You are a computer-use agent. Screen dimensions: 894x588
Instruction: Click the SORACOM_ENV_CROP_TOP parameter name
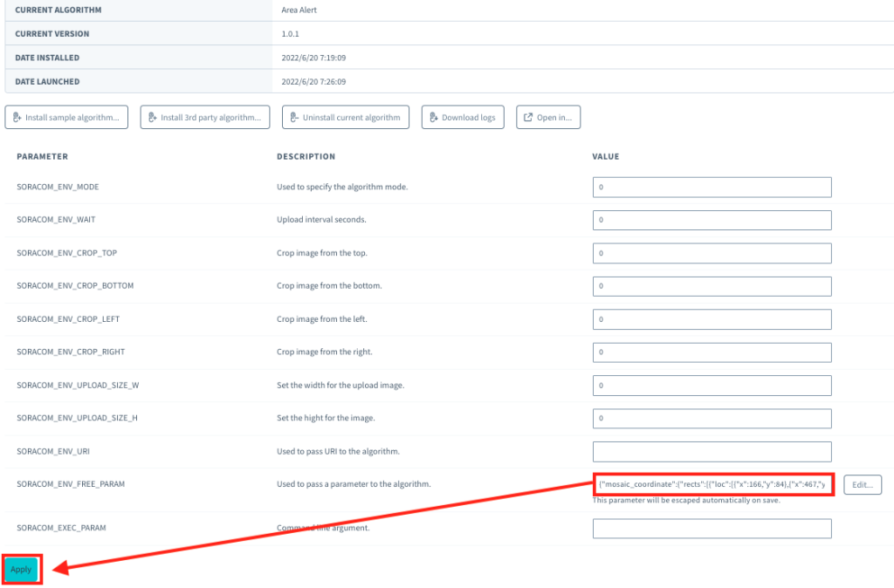(x=66, y=253)
